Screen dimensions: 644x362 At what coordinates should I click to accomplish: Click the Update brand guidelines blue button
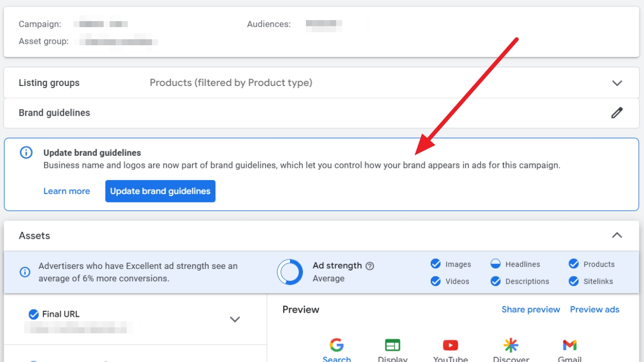click(160, 191)
